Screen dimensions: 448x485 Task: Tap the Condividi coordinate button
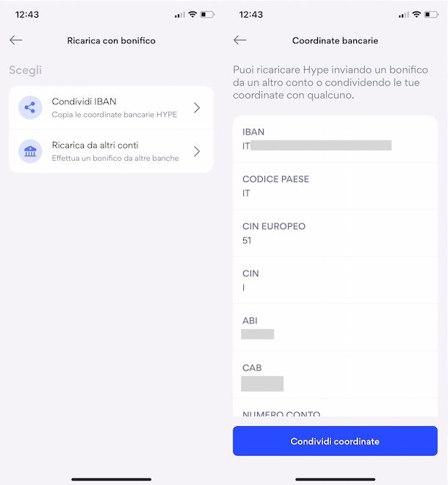[335, 441]
